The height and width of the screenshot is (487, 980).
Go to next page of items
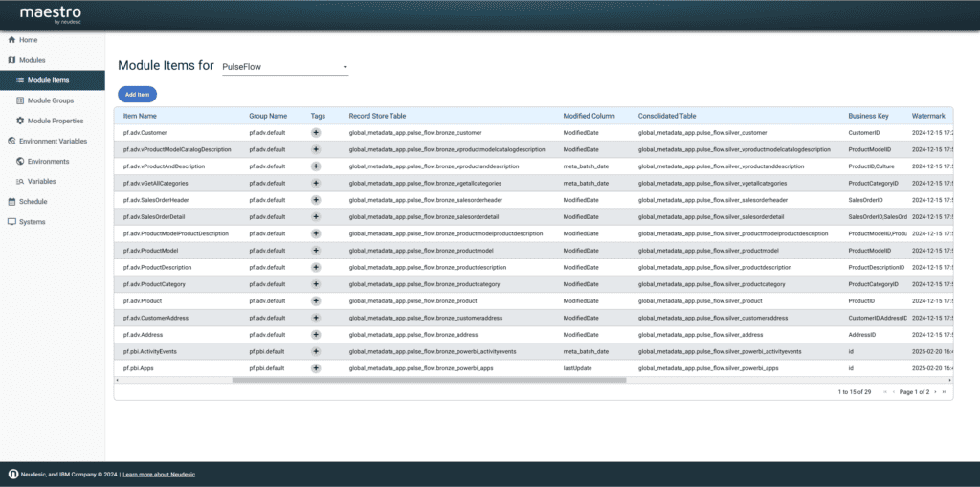coord(935,392)
